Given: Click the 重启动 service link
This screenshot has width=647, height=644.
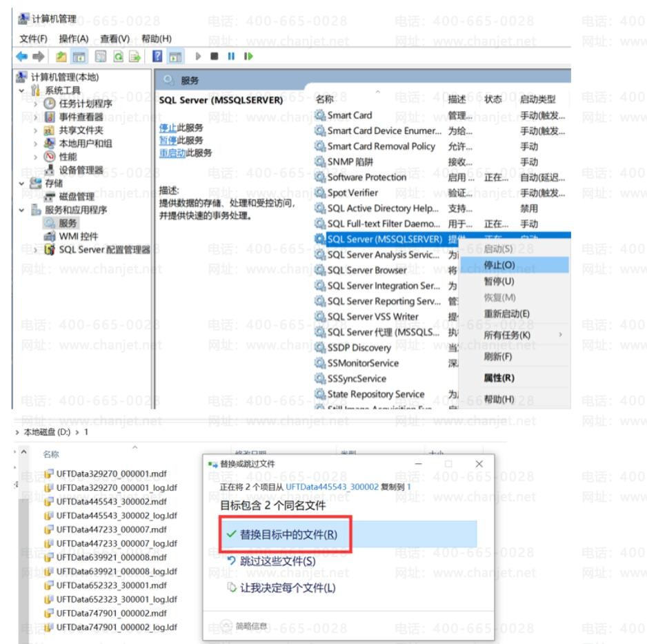Looking at the screenshot, I should (172, 153).
